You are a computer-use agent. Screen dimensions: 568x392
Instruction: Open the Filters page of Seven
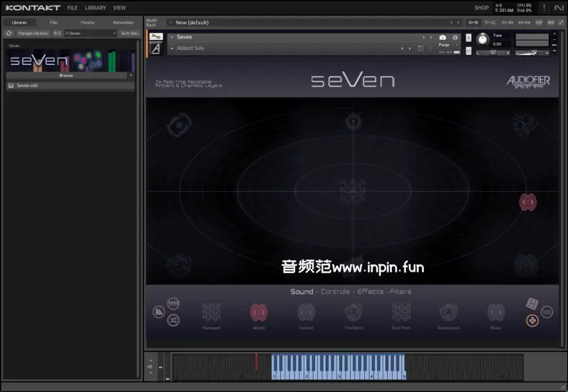[x=401, y=292]
